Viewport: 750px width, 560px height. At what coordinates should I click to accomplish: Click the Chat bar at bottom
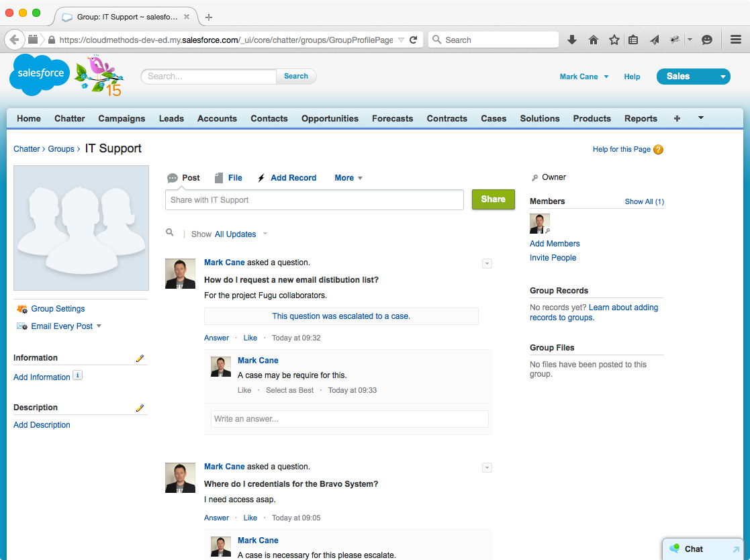[x=702, y=549]
